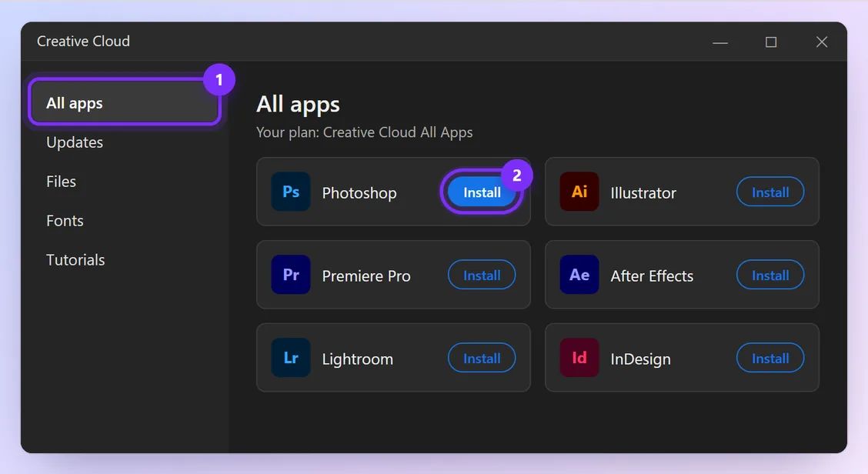Maximize the Creative Cloud window
Viewport: 868px width, 474px height.
(771, 42)
